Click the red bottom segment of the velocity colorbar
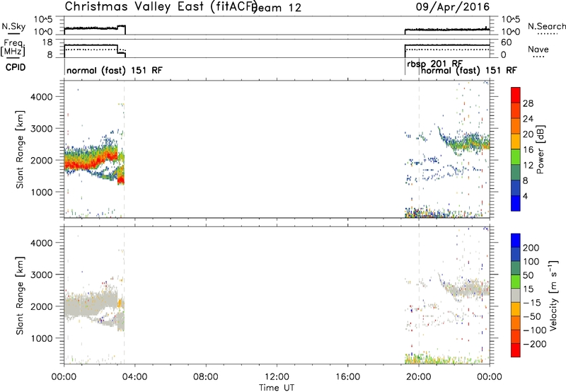The image size is (566, 392). coord(516,350)
